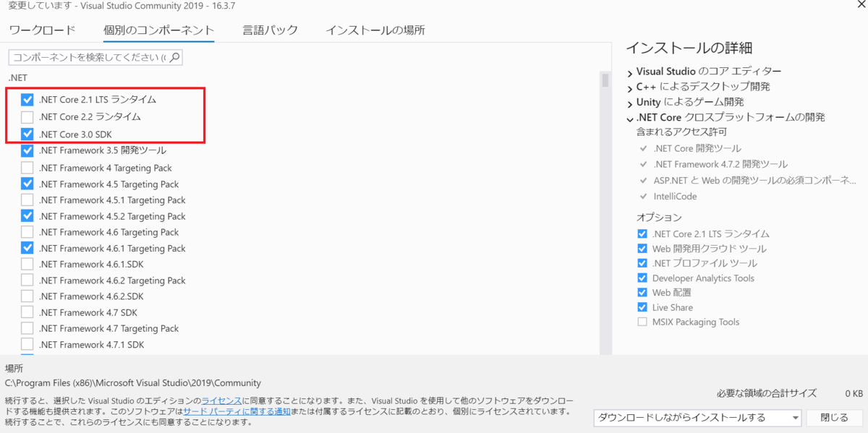Select the 個別のコンポーネント tab
Image resolution: width=868 pixels, height=433 pixels.
(158, 30)
